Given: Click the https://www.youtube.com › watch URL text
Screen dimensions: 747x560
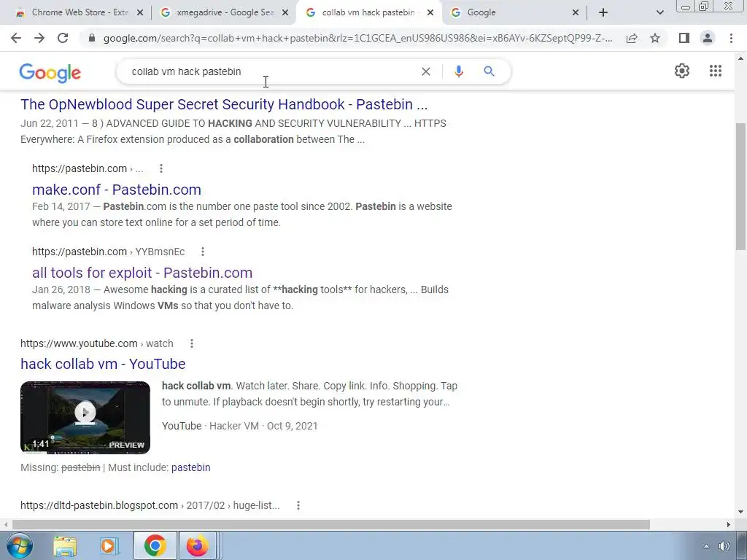Looking at the screenshot, I should tap(97, 343).
